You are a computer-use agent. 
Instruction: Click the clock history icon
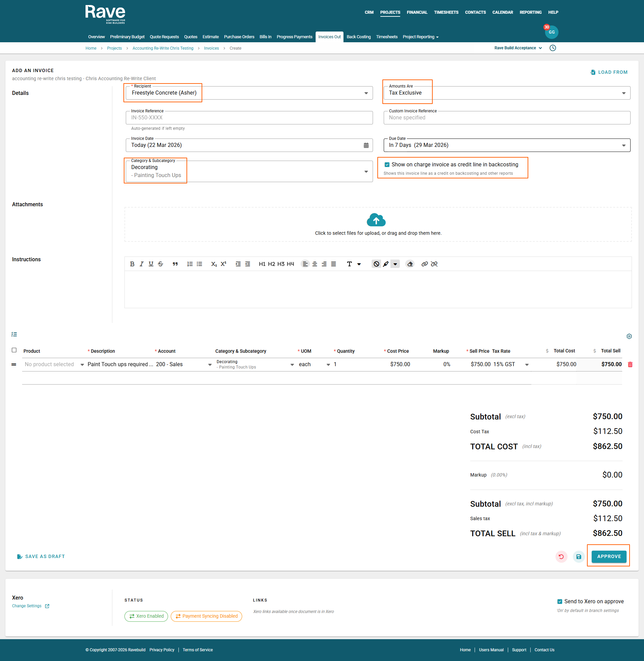pyautogui.click(x=553, y=48)
